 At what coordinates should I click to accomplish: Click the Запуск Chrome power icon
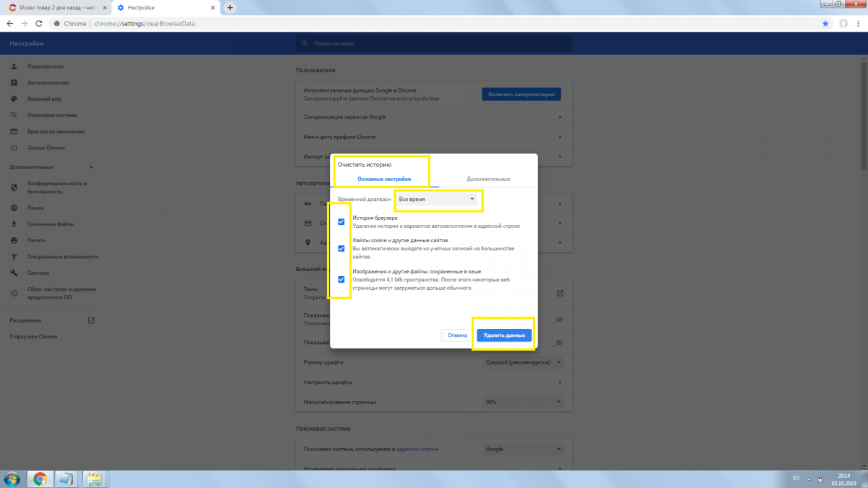coord(14,147)
